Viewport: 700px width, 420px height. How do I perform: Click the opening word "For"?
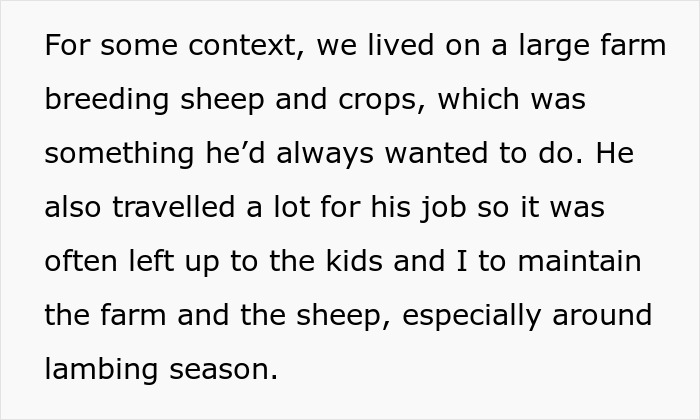click(x=67, y=47)
